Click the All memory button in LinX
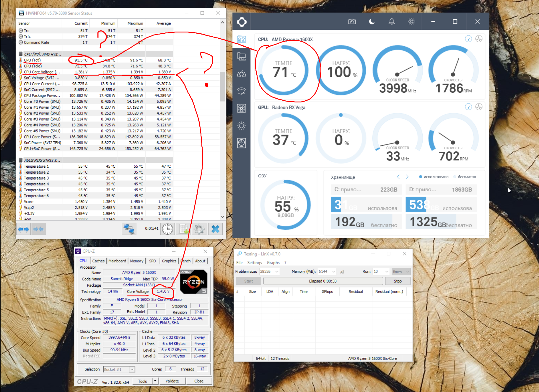This screenshot has width=539, height=392. pos(342,272)
